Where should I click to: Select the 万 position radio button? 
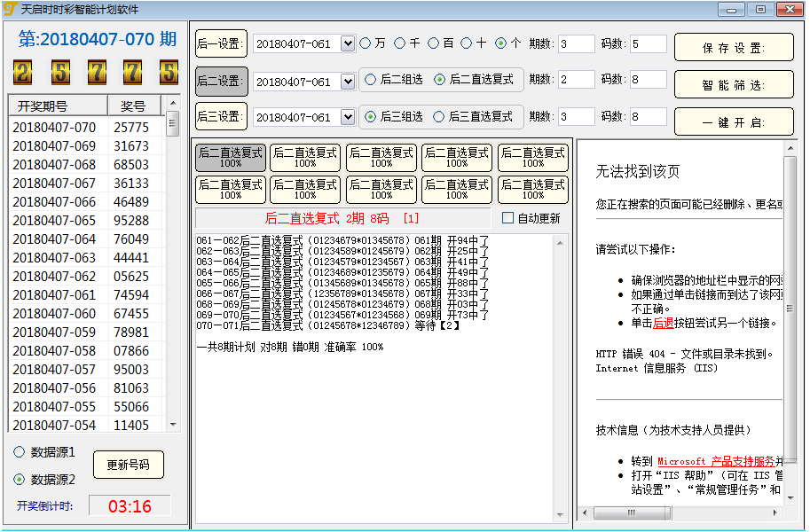[366, 43]
